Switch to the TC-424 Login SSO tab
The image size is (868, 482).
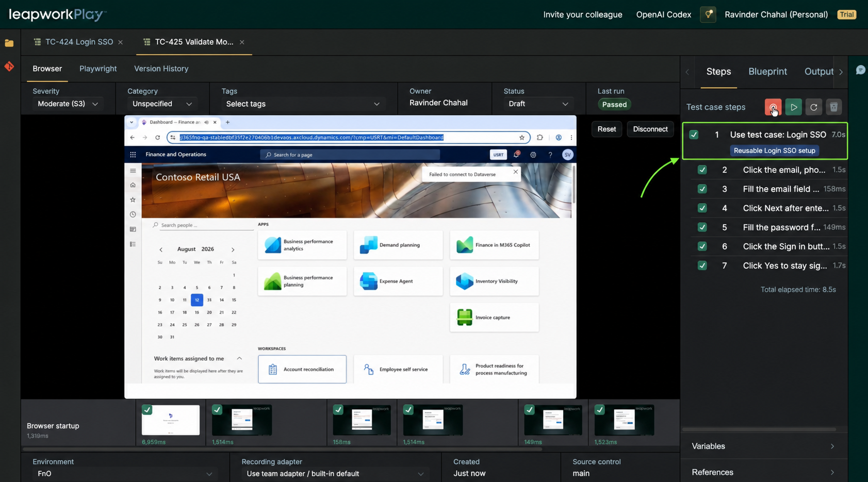coord(79,42)
